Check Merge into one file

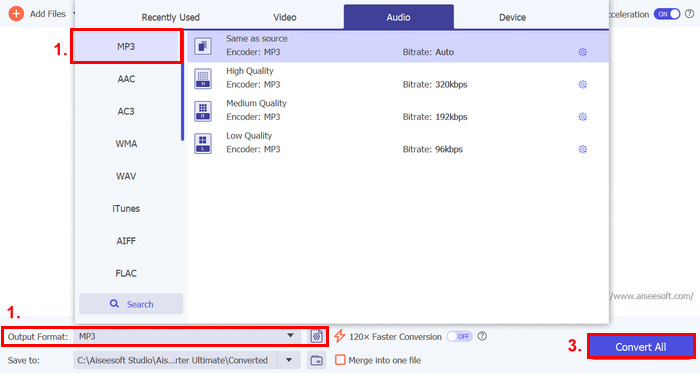[x=340, y=360]
